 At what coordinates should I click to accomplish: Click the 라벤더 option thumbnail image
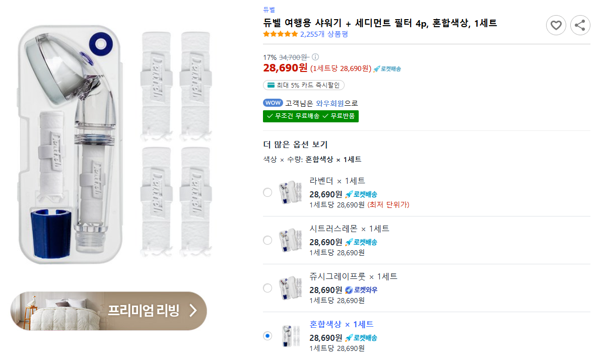pos(290,192)
